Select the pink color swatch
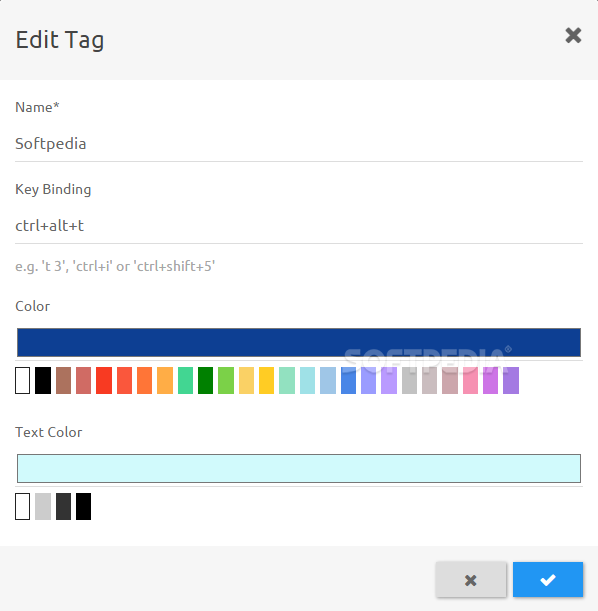The height and width of the screenshot is (611, 598). (x=470, y=380)
